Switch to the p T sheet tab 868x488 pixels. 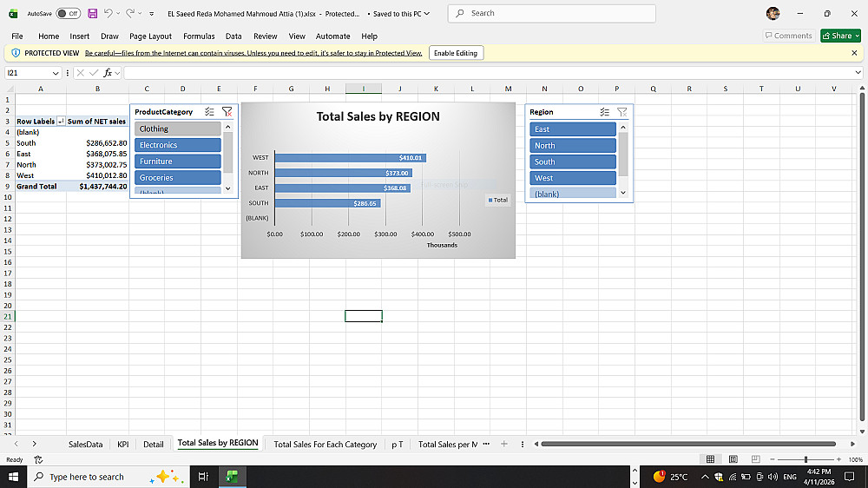[x=398, y=445]
